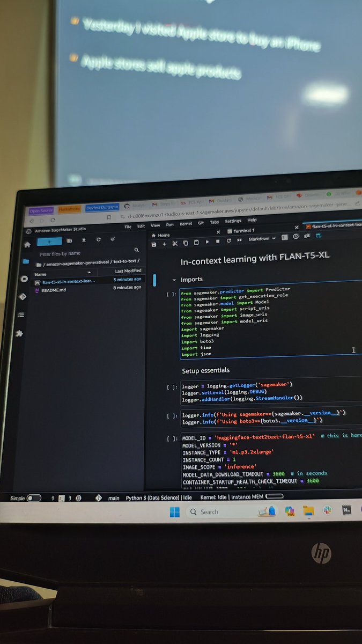Screen dimensions: 362x644
Task: Click Python 3 (Data Science) kernel status
Action: tap(159, 497)
